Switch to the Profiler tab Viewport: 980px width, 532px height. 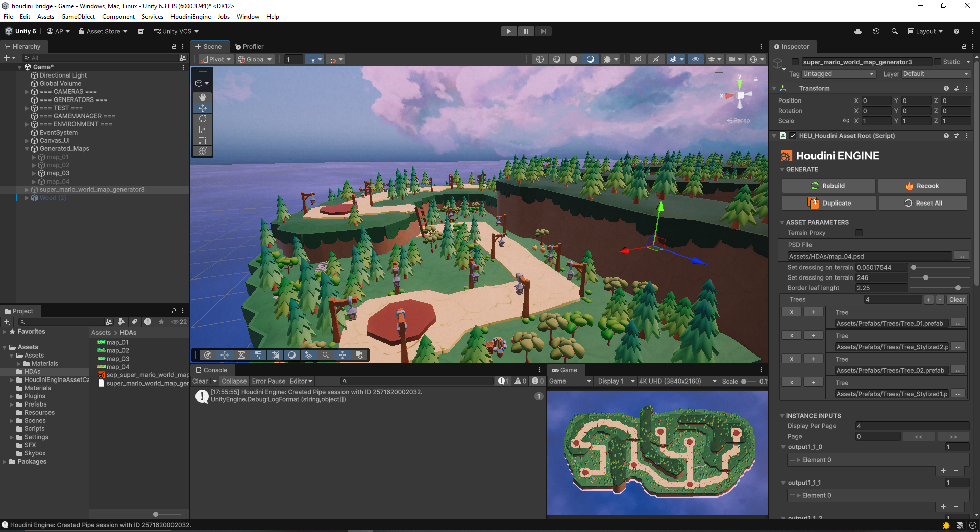click(x=249, y=46)
